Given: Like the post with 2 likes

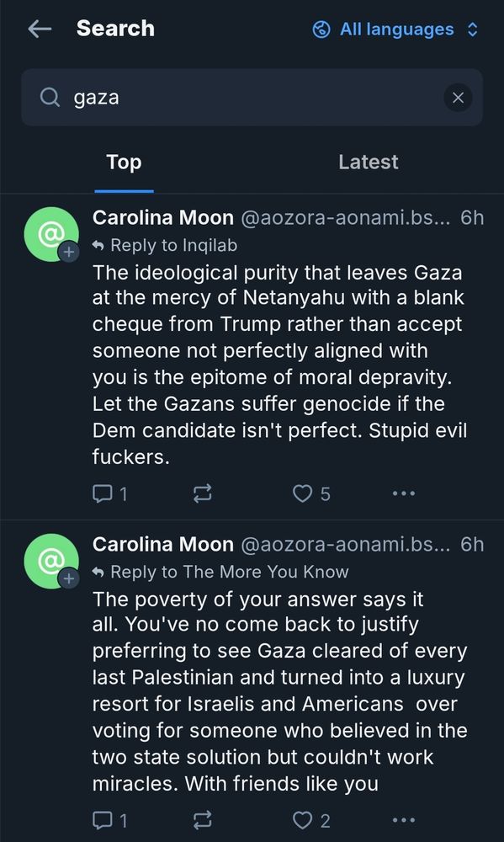Looking at the screenshot, I should click(x=311, y=820).
